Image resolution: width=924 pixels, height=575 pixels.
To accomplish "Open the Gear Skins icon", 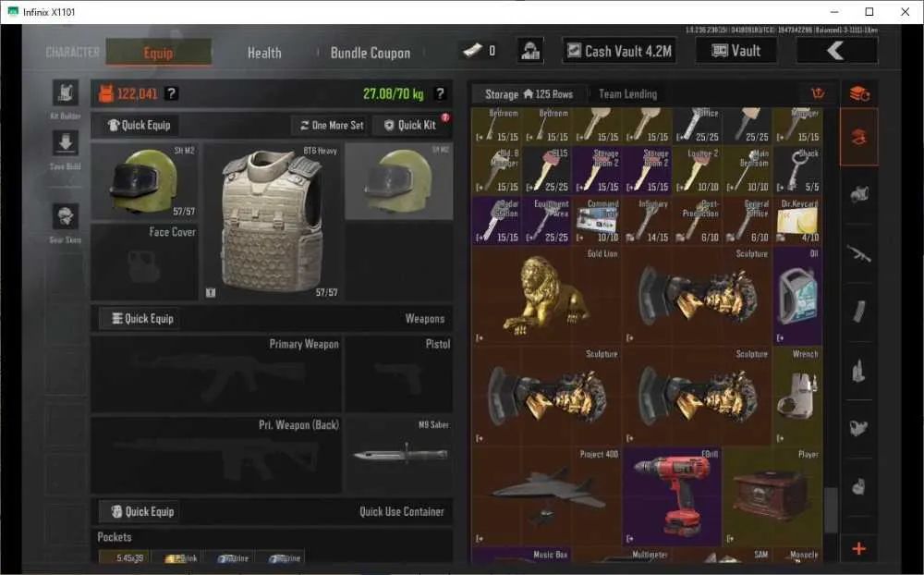I will (66, 216).
